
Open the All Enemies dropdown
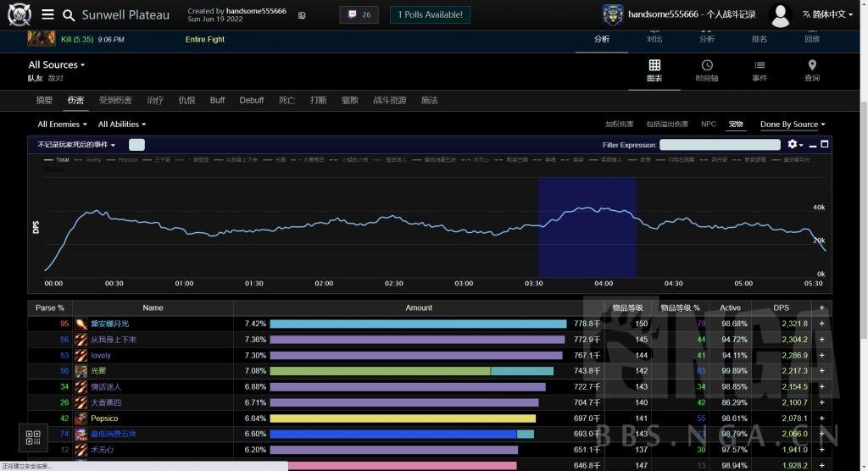coord(62,125)
